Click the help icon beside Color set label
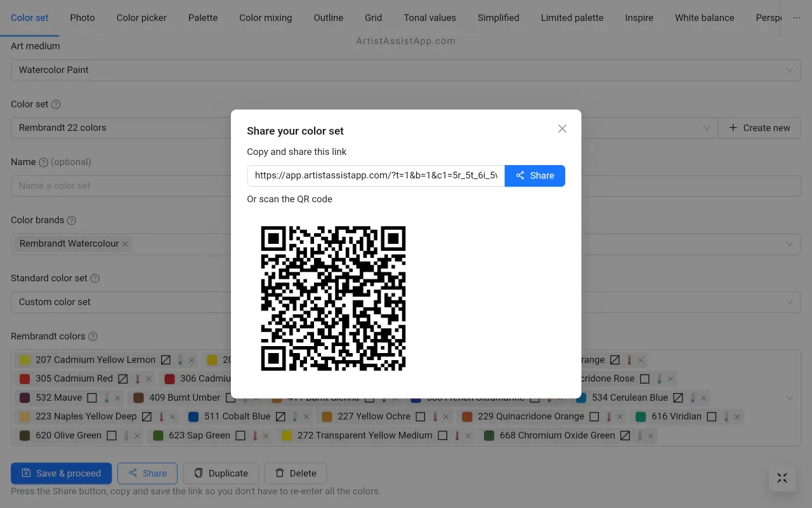 [x=56, y=105]
